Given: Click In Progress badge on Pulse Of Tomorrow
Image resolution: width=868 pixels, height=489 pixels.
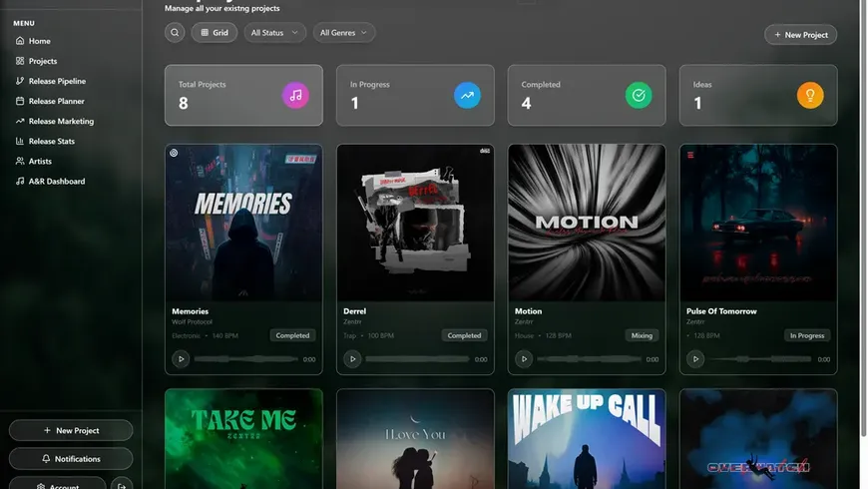Looking at the screenshot, I should 807,335.
